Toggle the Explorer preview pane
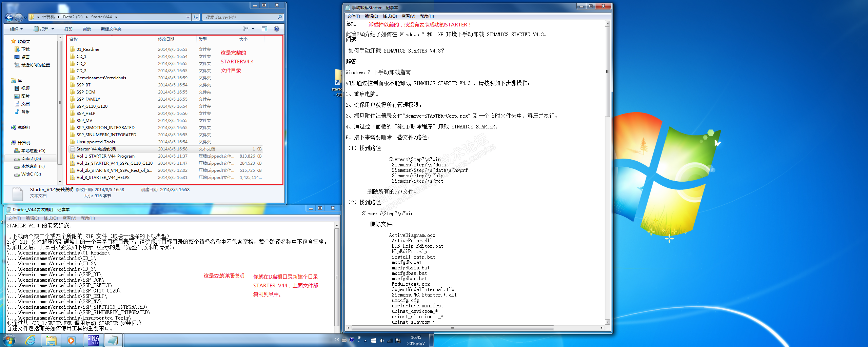The height and width of the screenshot is (347, 868). coord(264,29)
